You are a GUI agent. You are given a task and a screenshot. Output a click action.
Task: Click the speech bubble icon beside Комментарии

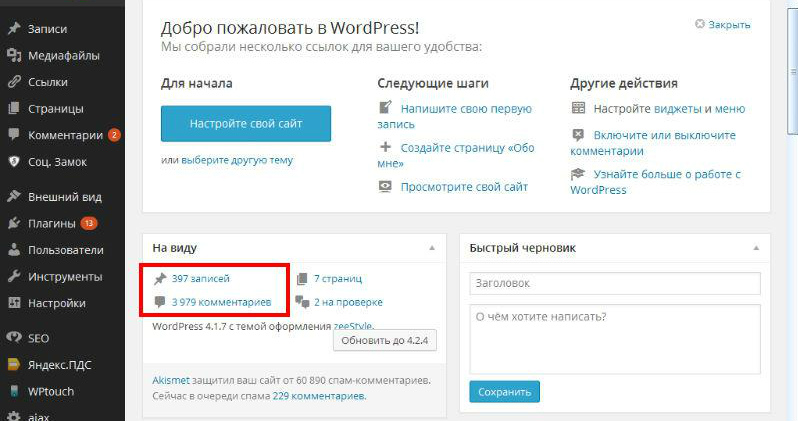tap(14, 135)
